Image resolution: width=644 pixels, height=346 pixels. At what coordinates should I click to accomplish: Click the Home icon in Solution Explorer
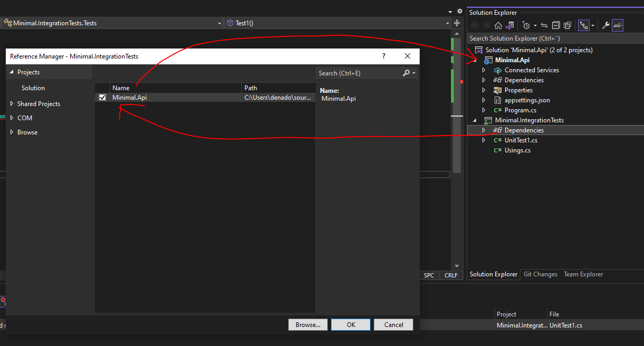pyautogui.click(x=498, y=25)
